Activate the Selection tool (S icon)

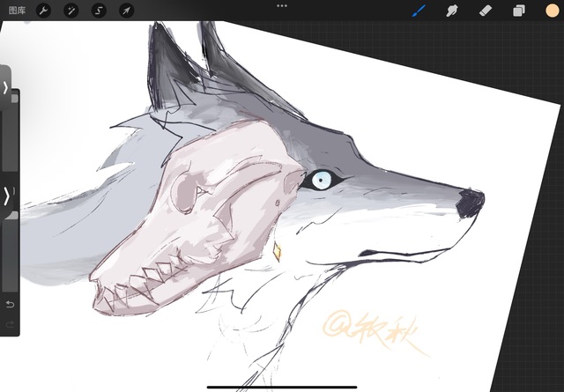pos(99,11)
